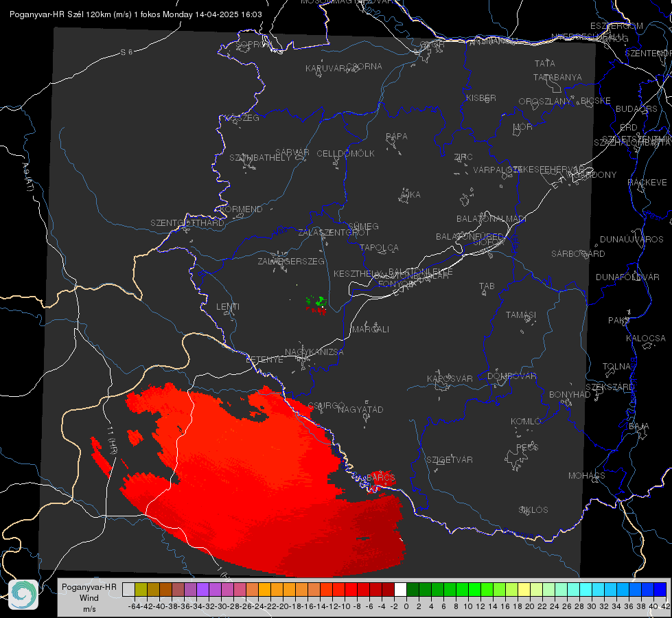
Task: Click the 11 (HR) road label
Action: [x=111, y=440]
